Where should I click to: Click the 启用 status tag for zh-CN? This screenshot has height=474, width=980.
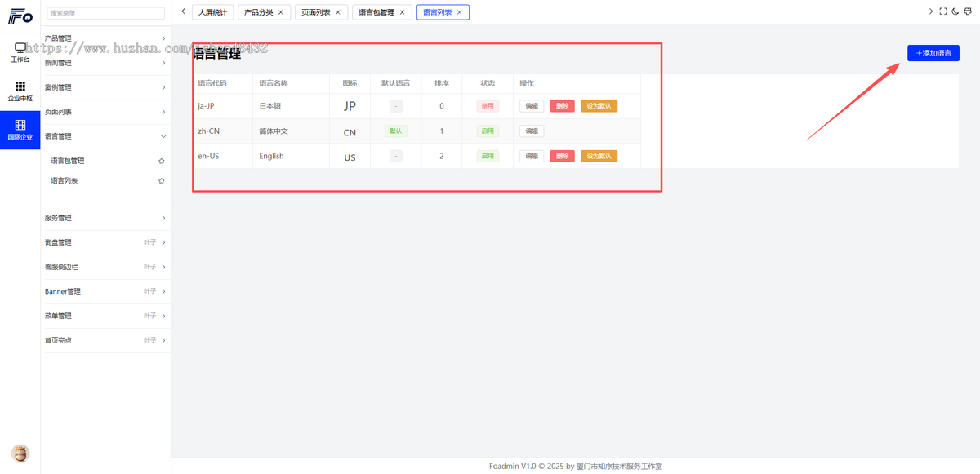point(488,131)
